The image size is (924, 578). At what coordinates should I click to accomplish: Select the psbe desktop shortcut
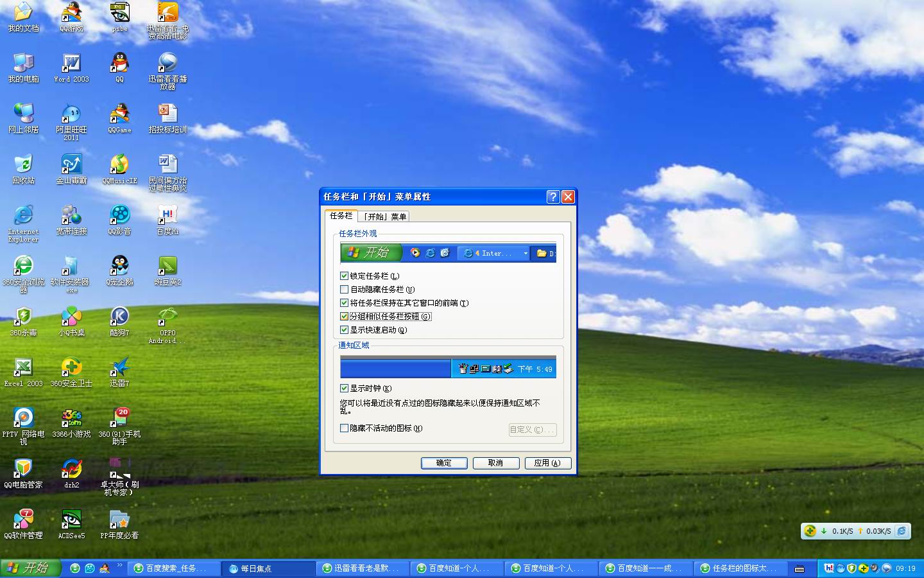pyautogui.click(x=119, y=17)
